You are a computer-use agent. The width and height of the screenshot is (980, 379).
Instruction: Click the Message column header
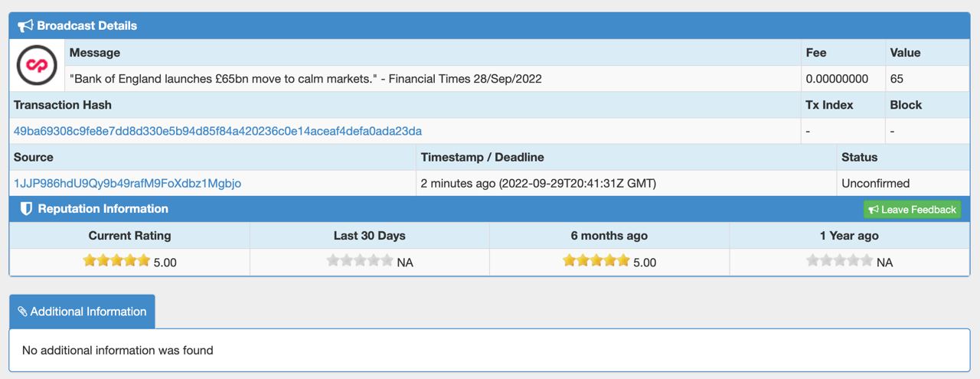coord(95,53)
